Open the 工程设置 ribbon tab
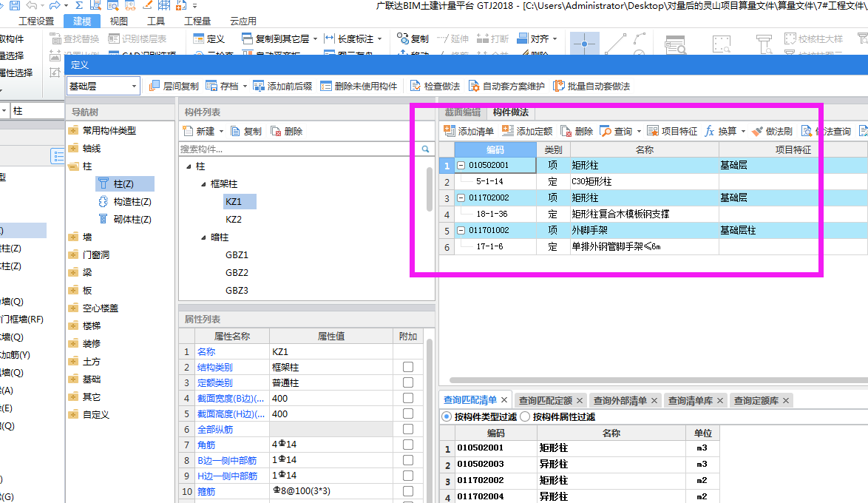The width and height of the screenshot is (868, 503). (36, 21)
